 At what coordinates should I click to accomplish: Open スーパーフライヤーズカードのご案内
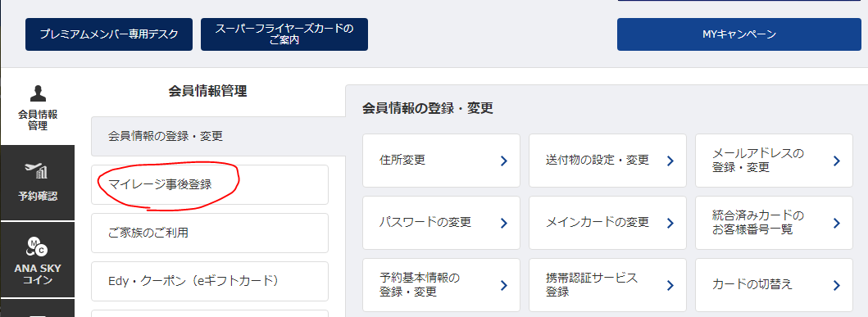284,34
